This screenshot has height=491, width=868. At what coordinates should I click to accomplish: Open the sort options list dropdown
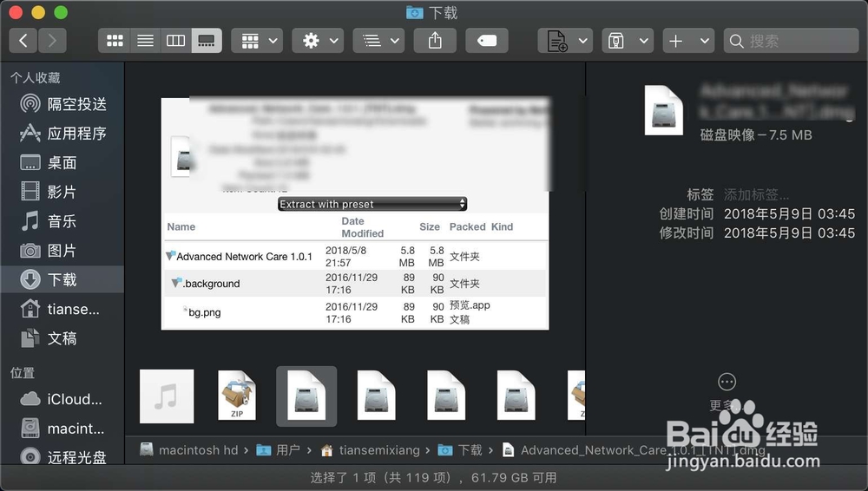click(x=378, y=41)
